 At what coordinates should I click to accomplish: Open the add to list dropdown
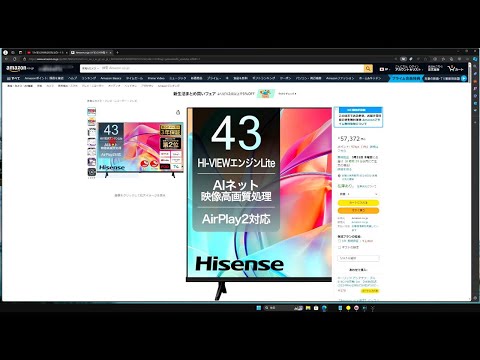(358, 258)
